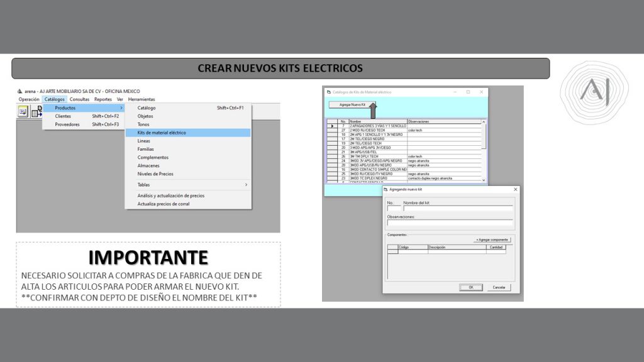644x362 pixels.
Task: Select Kits de material eléctrico
Action: point(162,133)
